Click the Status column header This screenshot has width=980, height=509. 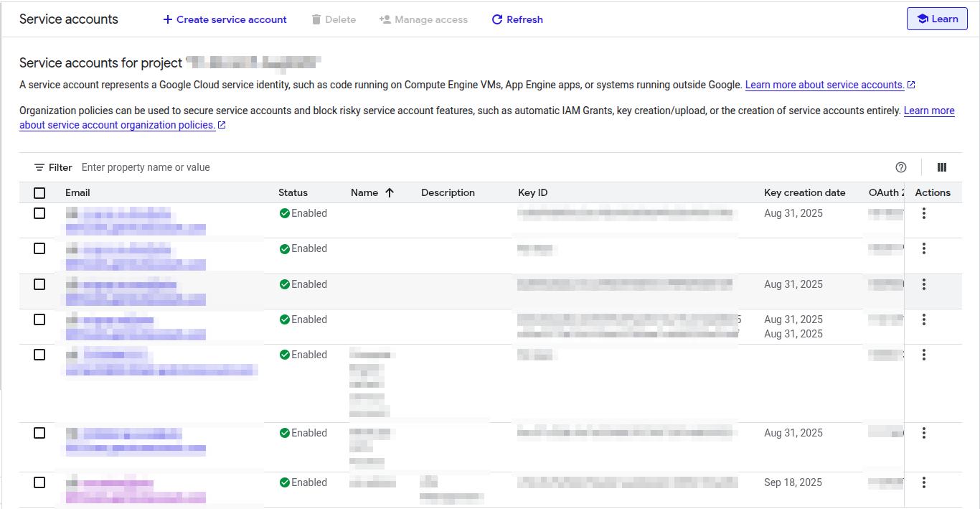tap(293, 192)
